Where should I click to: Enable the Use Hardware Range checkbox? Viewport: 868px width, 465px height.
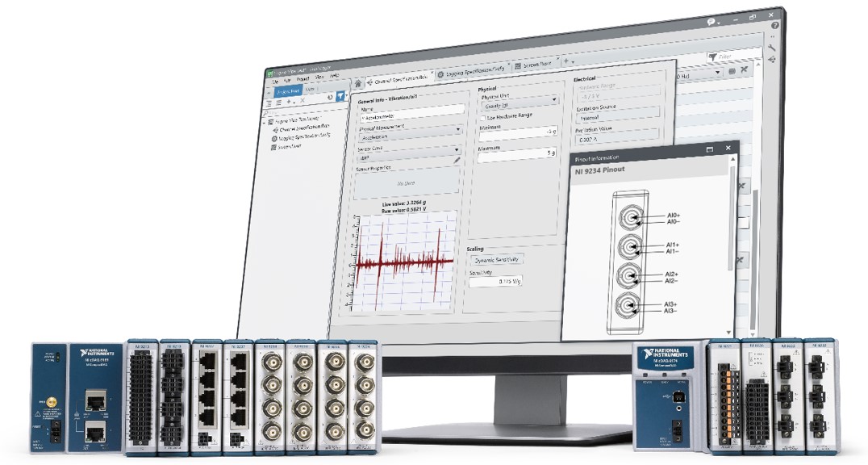483,115
